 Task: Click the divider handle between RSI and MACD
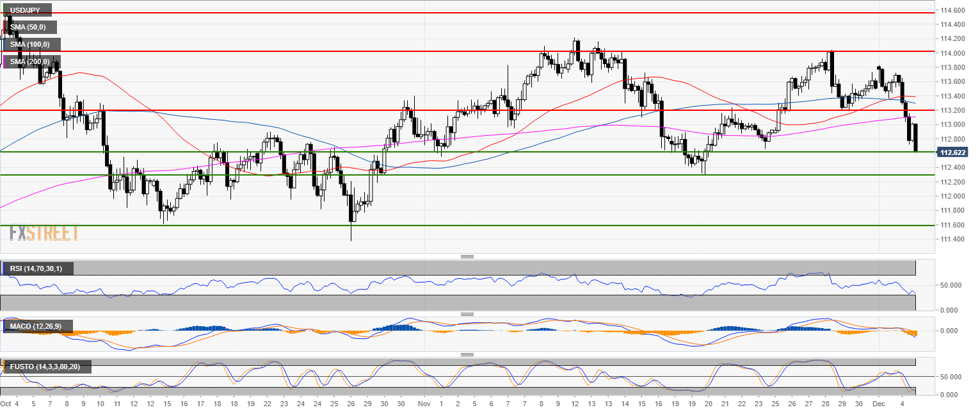(x=467, y=315)
